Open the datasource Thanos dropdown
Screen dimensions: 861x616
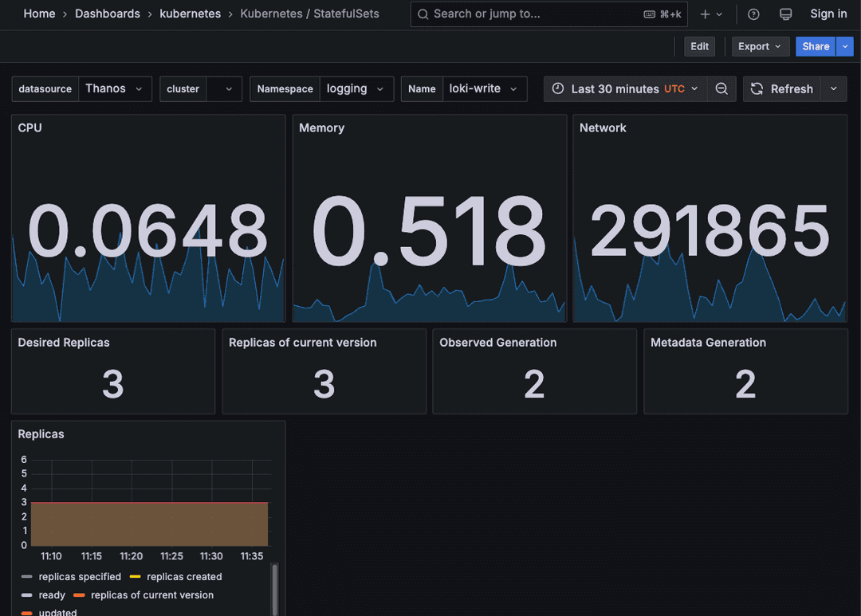point(114,89)
